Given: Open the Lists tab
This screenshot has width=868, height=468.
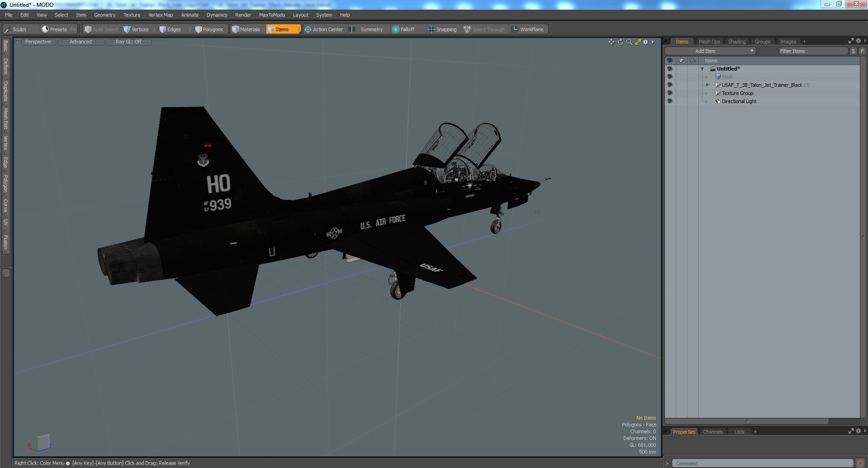Looking at the screenshot, I should pyautogui.click(x=739, y=432).
